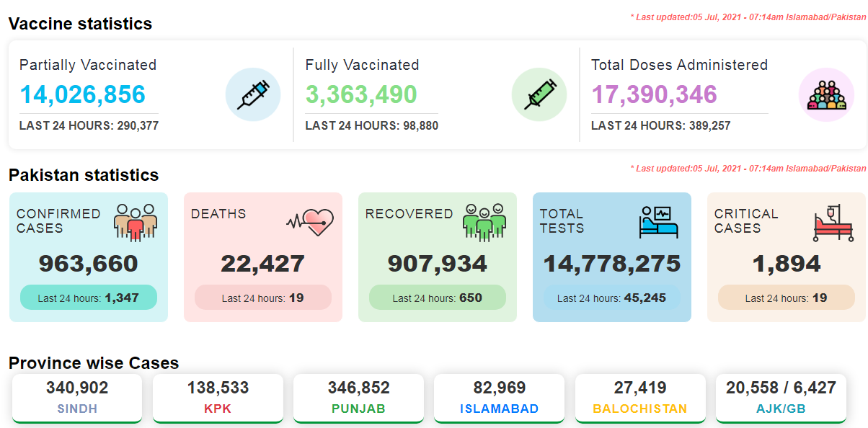Select the AJK/GB province card
The image size is (868, 428).
[781, 398]
